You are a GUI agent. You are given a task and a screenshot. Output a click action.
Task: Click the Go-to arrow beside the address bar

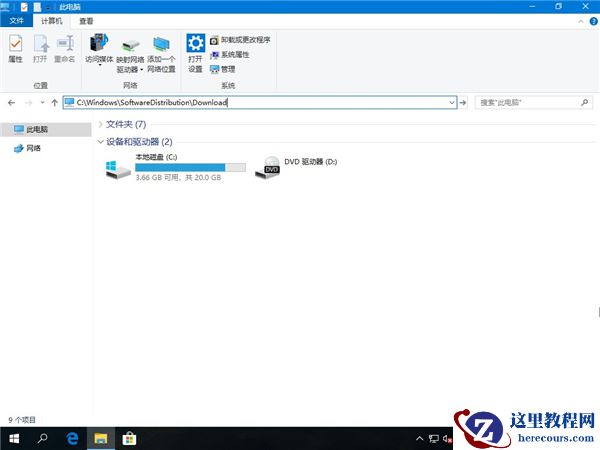(x=463, y=103)
